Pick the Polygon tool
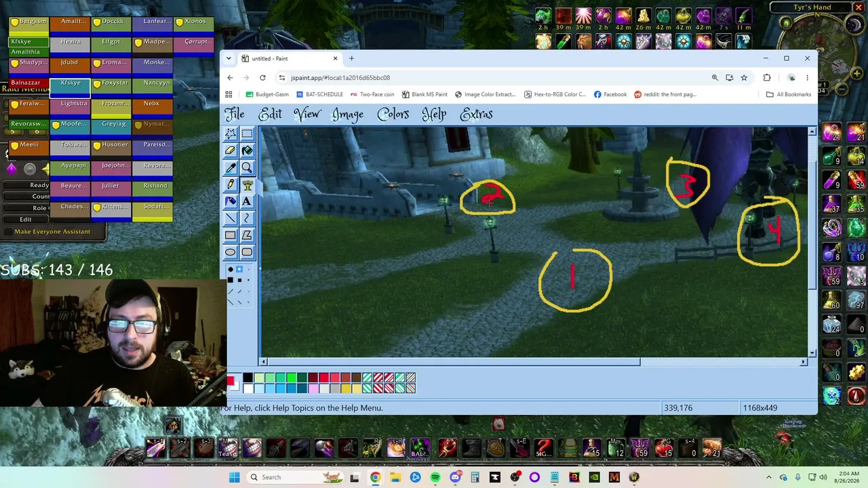Image resolution: width=868 pixels, height=488 pixels. pyautogui.click(x=247, y=235)
